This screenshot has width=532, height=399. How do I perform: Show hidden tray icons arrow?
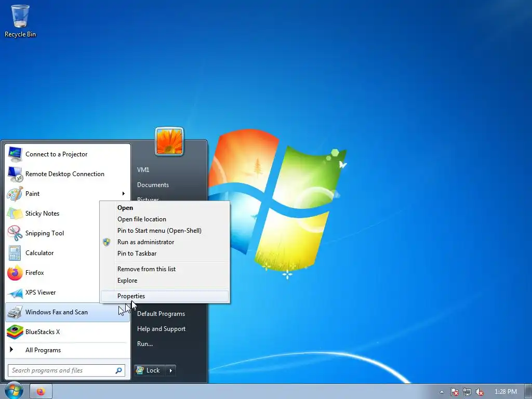point(442,392)
